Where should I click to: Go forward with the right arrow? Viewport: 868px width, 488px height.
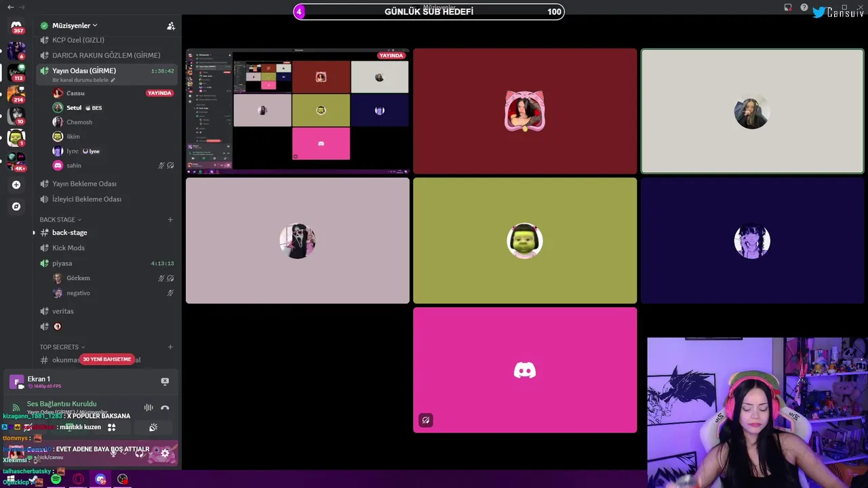22,7
